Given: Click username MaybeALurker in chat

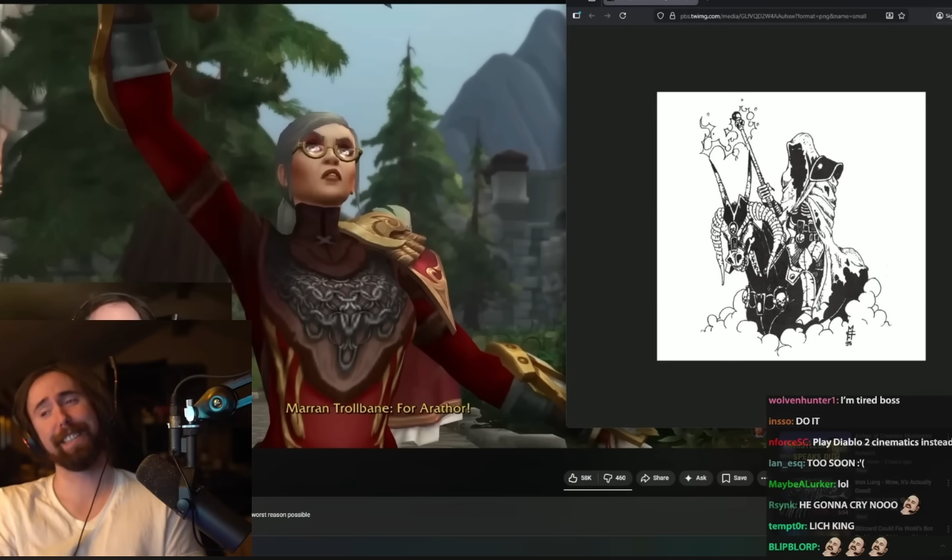Looking at the screenshot, I should tap(801, 484).
